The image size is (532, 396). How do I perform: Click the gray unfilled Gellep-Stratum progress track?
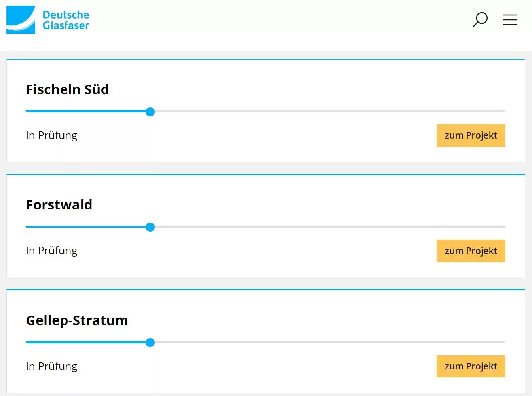pos(329,342)
